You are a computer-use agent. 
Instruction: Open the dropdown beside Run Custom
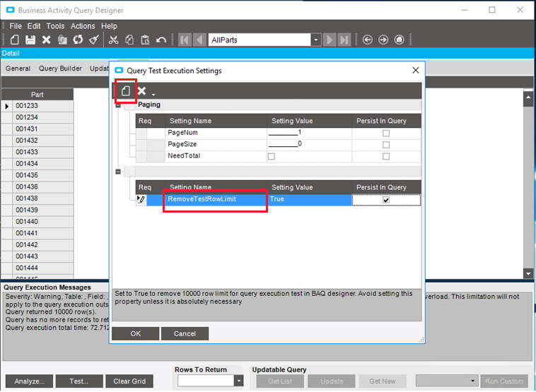473,381
